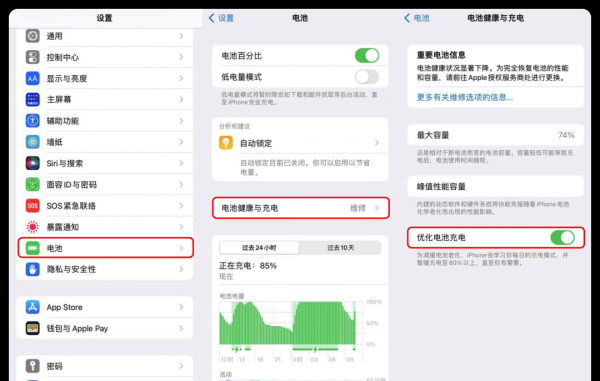Tap the Siri与搜索 icon
The image size is (600, 381).
click(x=33, y=163)
